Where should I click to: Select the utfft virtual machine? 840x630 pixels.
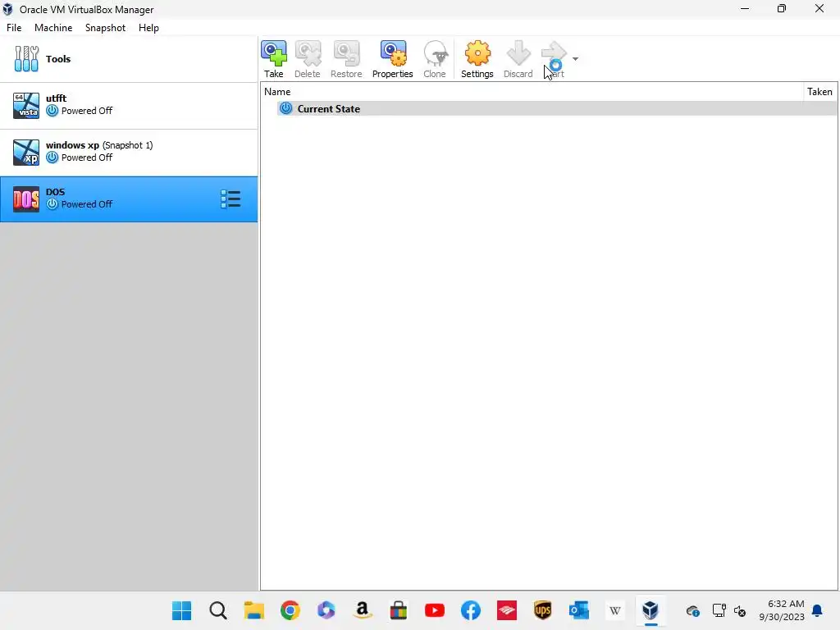tap(129, 106)
